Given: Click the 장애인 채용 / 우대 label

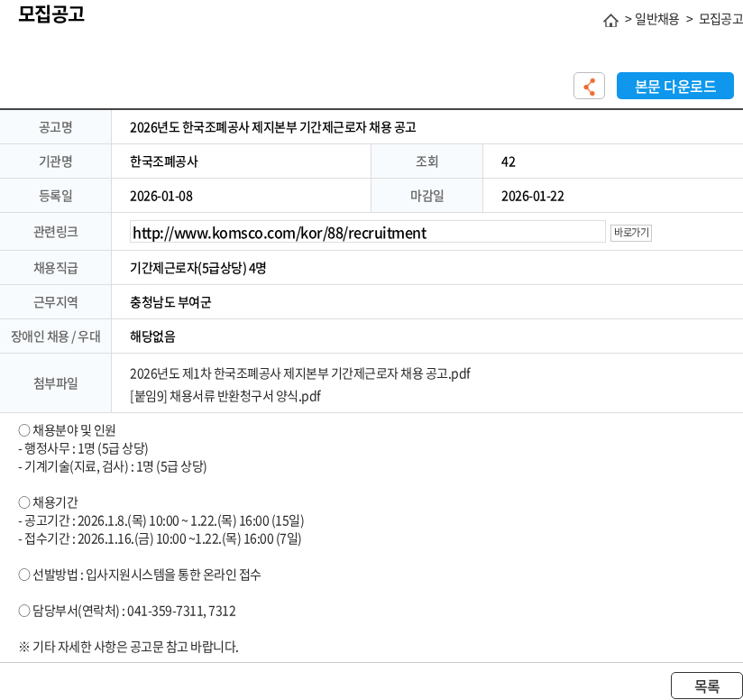Looking at the screenshot, I should click(x=55, y=336).
